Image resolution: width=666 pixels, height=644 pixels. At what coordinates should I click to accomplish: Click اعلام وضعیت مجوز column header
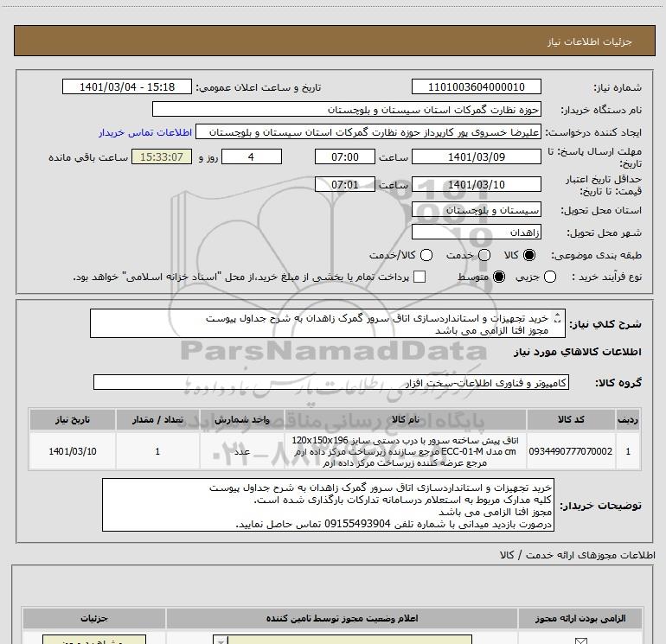click(x=342, y=618)
